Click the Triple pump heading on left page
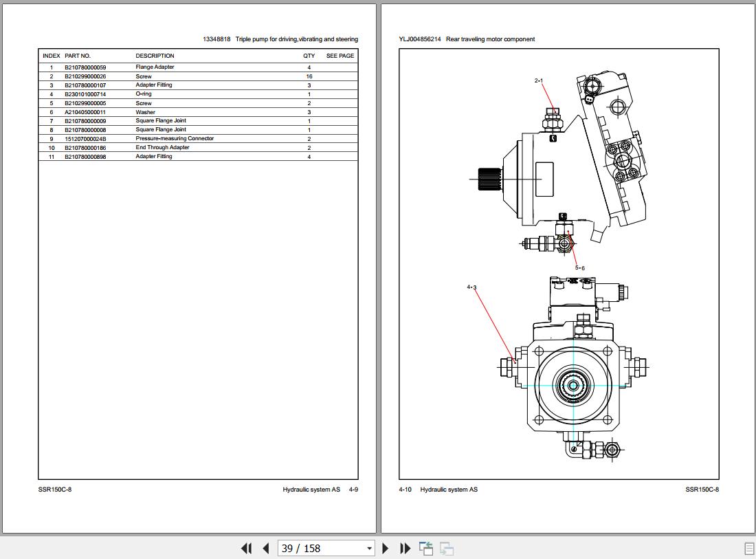The height and width of the screenshot is (559, 756). 296,39
